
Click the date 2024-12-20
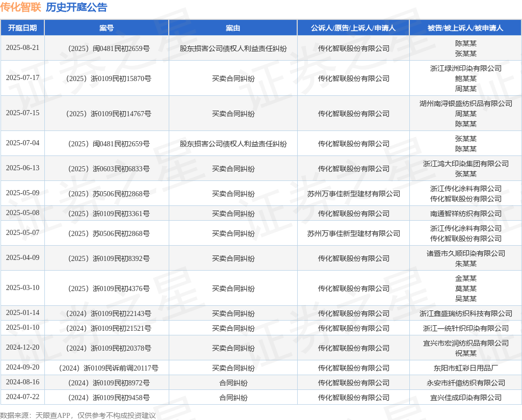22,347
